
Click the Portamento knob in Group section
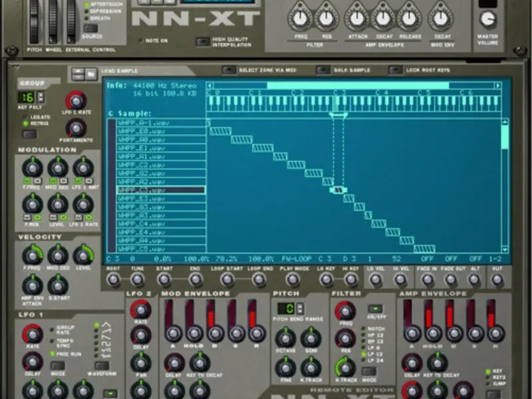pyautogui.click(x=76, y=128)
